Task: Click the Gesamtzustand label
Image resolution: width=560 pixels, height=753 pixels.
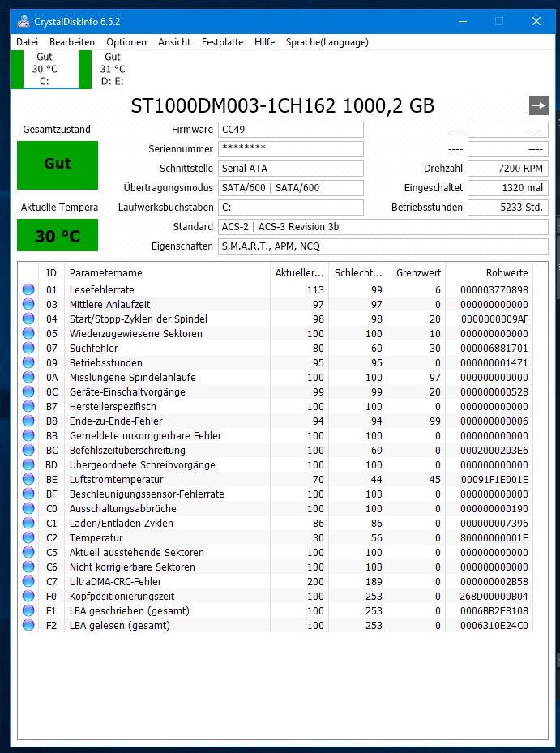Action: [x=57, y=129]
